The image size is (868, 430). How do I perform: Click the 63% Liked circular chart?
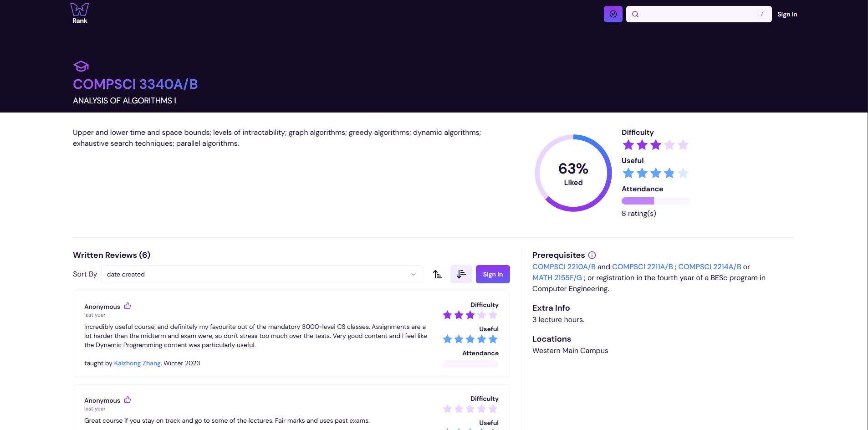(x=573, y=173)
